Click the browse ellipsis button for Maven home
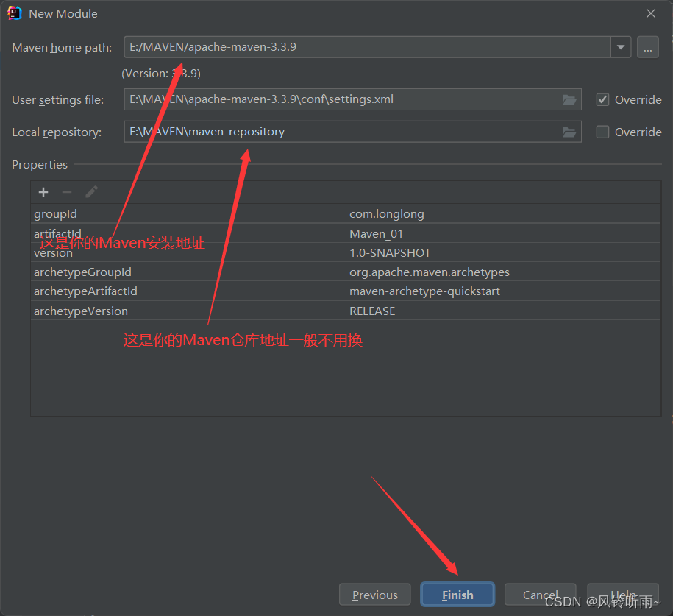This screenshot has height=616, width=673. 647,47
